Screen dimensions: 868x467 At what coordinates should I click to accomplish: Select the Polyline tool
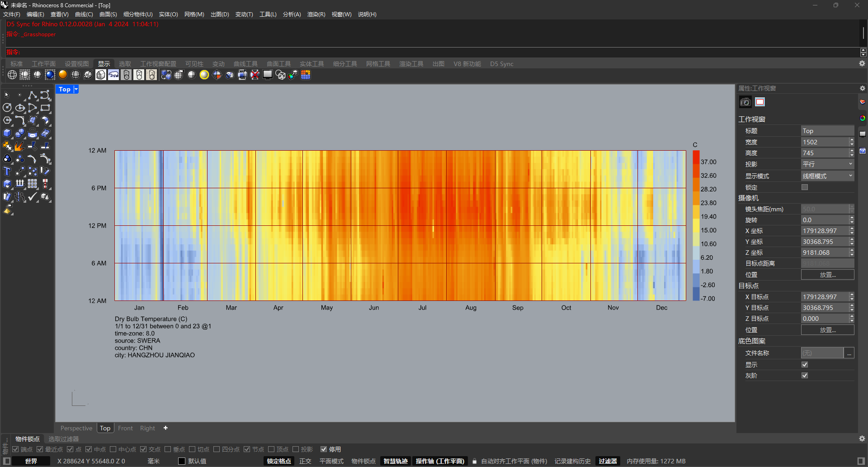[33, 95]
